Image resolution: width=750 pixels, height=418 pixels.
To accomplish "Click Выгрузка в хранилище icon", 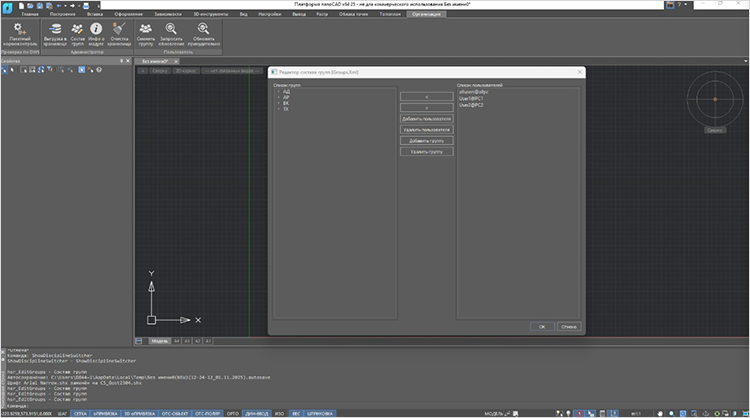I will [x=54, y=30].
